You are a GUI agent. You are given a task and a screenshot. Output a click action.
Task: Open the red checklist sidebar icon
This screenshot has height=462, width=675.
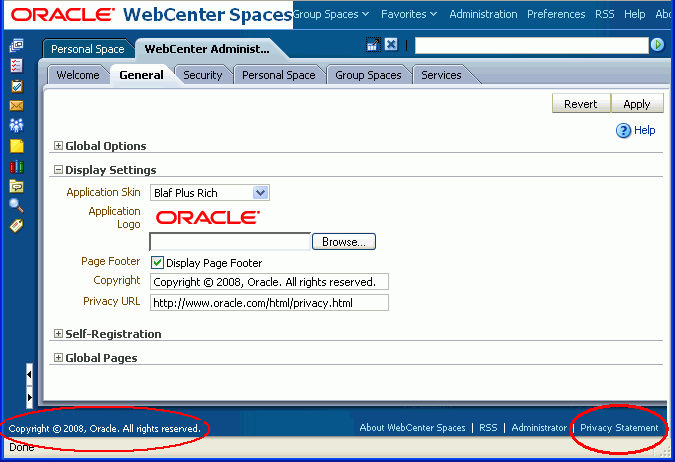(16, 65)
